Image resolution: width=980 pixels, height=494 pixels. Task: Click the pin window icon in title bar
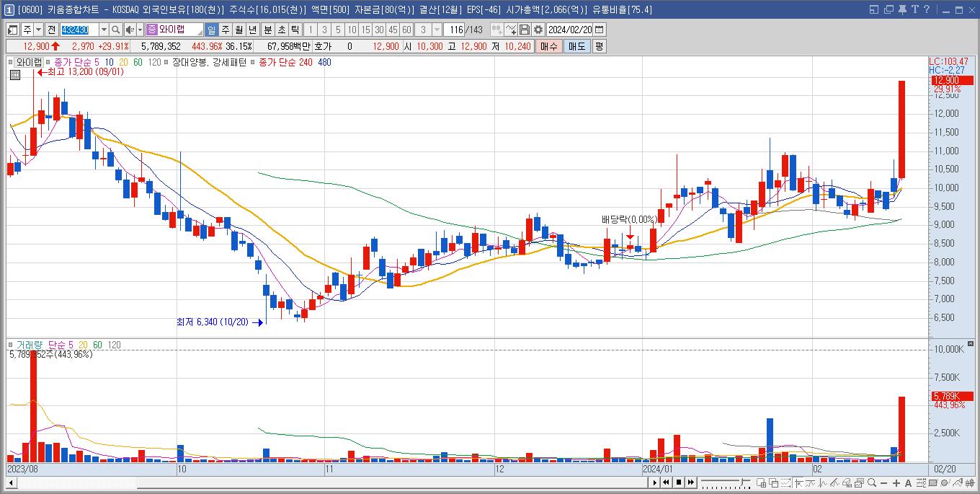902,9
